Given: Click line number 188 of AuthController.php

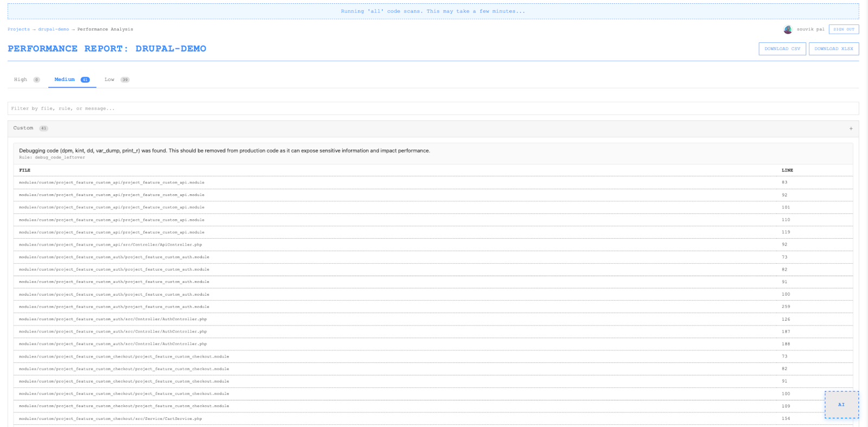Looking at the screenshot, I should (786, 344).
